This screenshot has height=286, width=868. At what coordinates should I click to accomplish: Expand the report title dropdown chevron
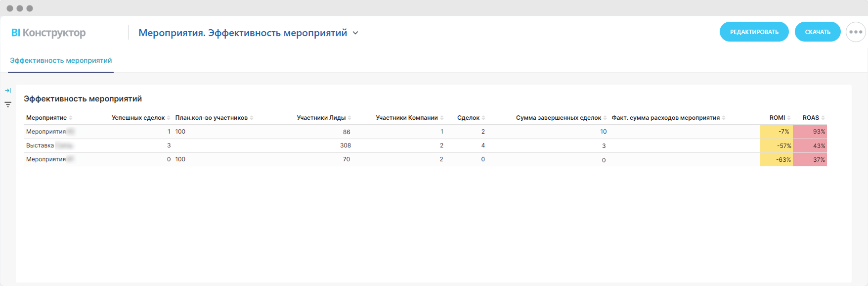355,33
